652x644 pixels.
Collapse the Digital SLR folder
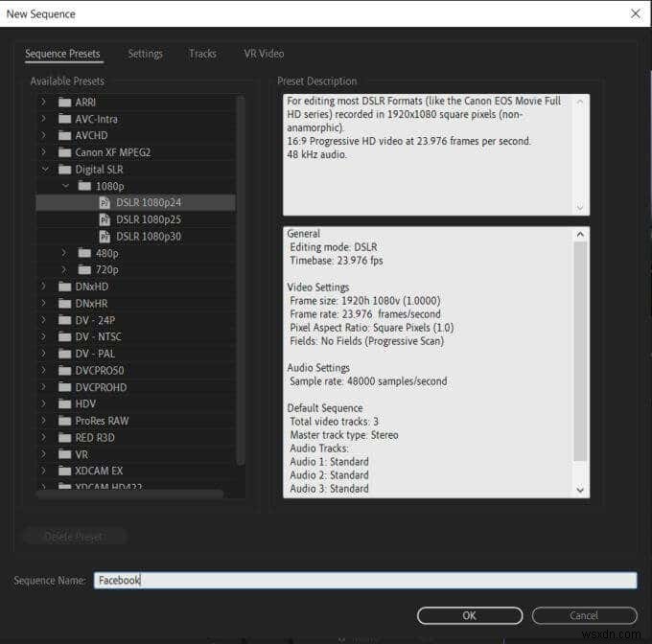45,169
